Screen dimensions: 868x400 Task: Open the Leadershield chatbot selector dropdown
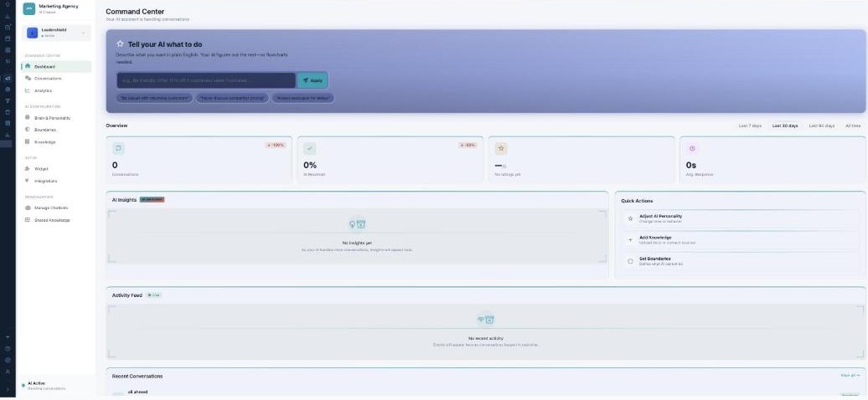(56, 33)
